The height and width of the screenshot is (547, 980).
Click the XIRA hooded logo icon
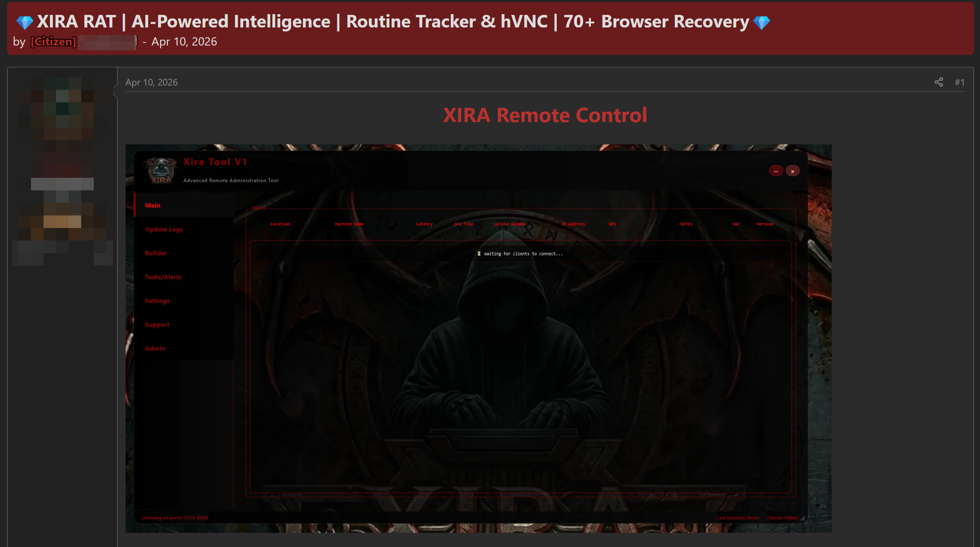coord(160,170)
